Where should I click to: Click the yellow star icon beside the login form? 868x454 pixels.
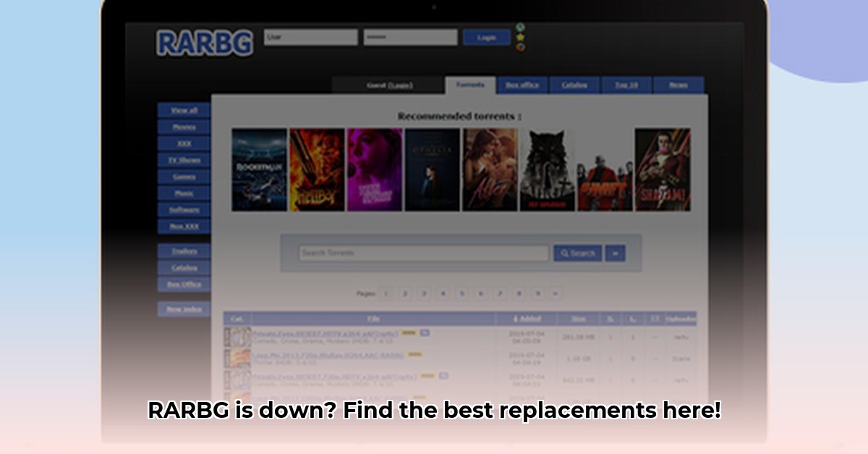click(521, 38)
